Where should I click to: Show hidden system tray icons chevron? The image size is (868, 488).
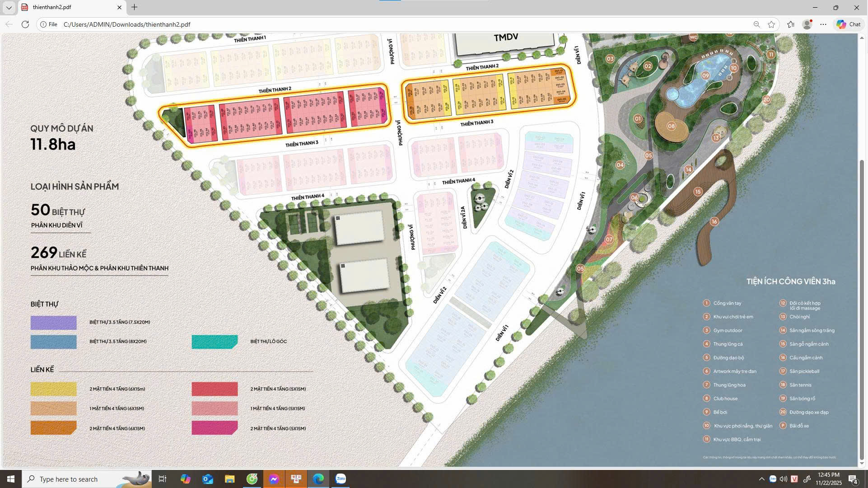coord(761,479)
